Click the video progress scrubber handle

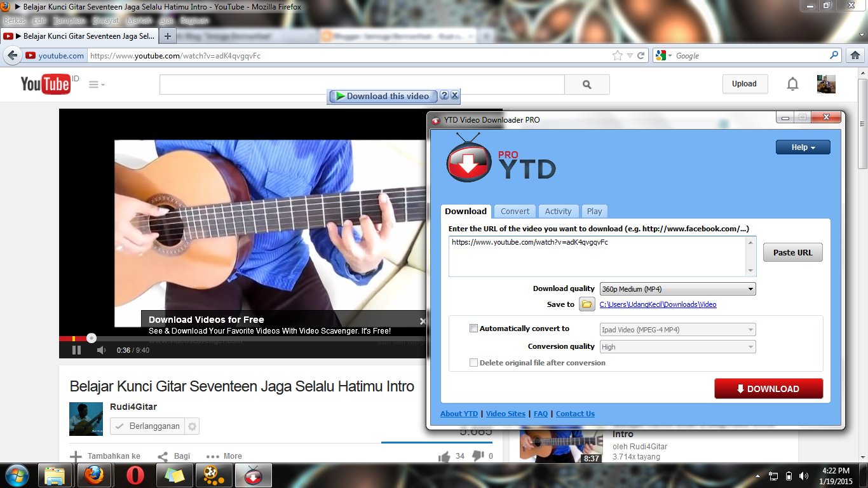pyautogui.click(x=92, y=338)
